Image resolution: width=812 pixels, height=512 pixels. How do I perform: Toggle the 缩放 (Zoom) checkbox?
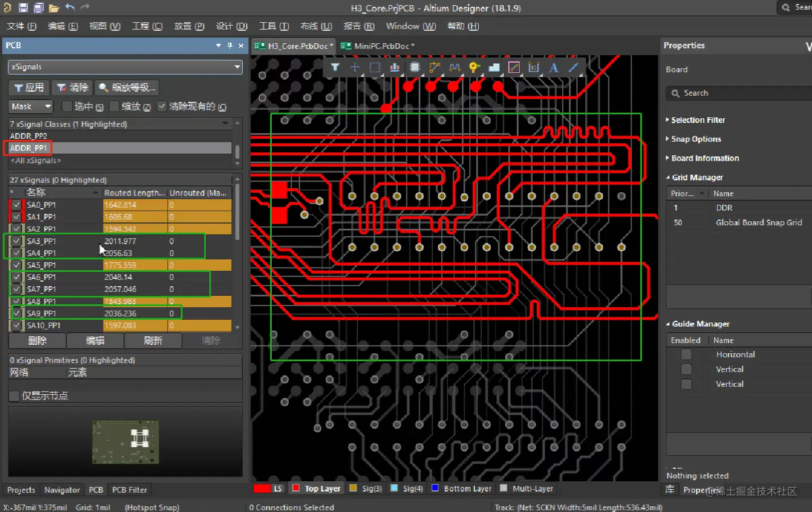(114, 106)
